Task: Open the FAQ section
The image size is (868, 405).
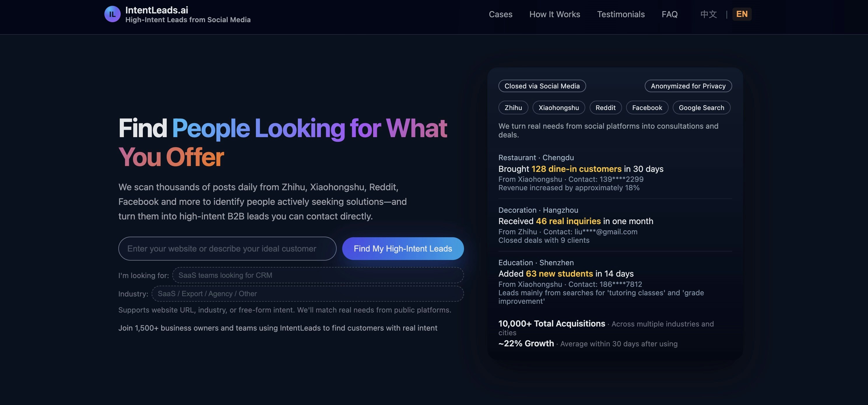Action: [x=670, y=14]
